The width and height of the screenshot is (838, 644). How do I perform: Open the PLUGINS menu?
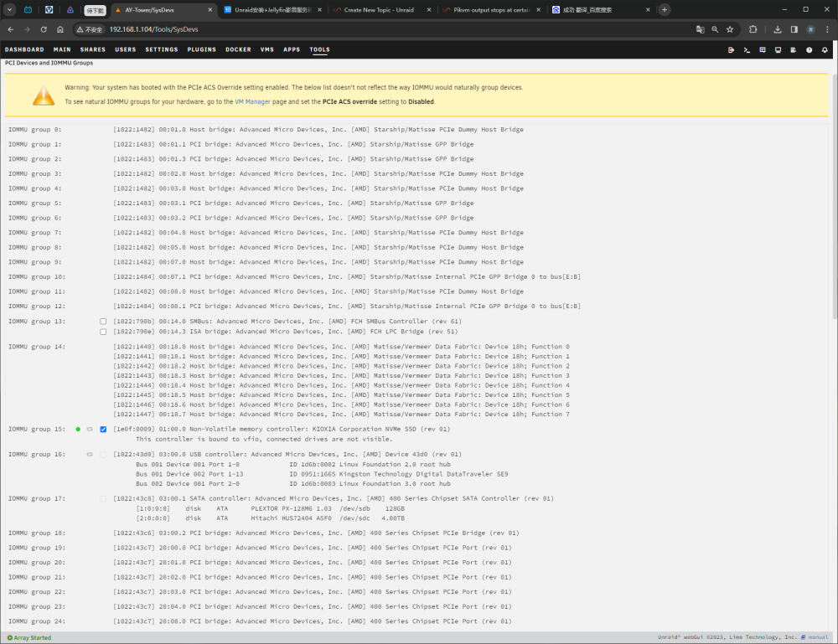(x=201, y=49)
